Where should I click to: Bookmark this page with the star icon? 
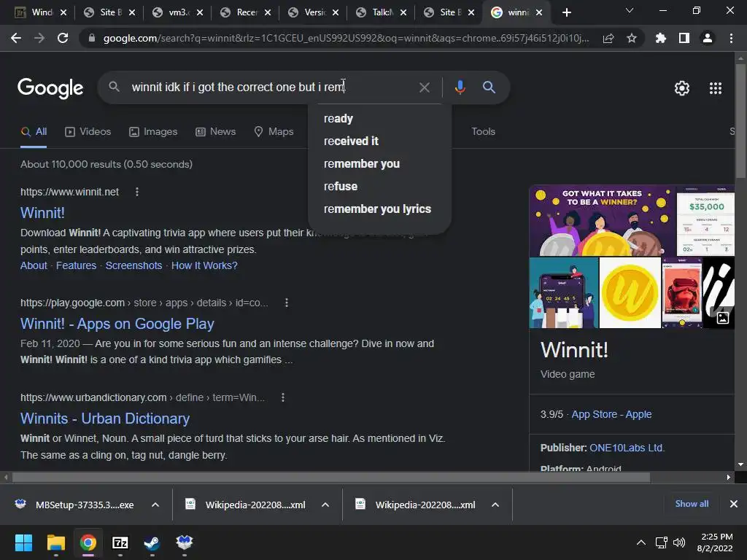[x=632, y=38]
